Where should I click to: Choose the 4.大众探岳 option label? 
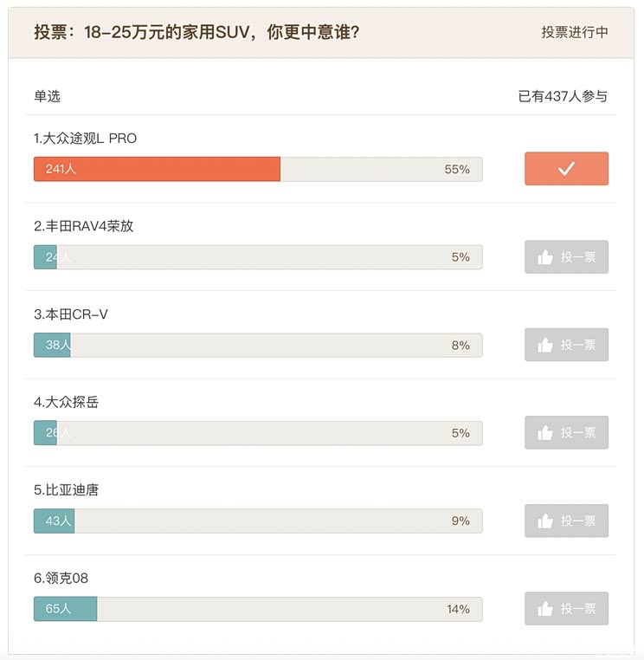click(x=73, y=402)
